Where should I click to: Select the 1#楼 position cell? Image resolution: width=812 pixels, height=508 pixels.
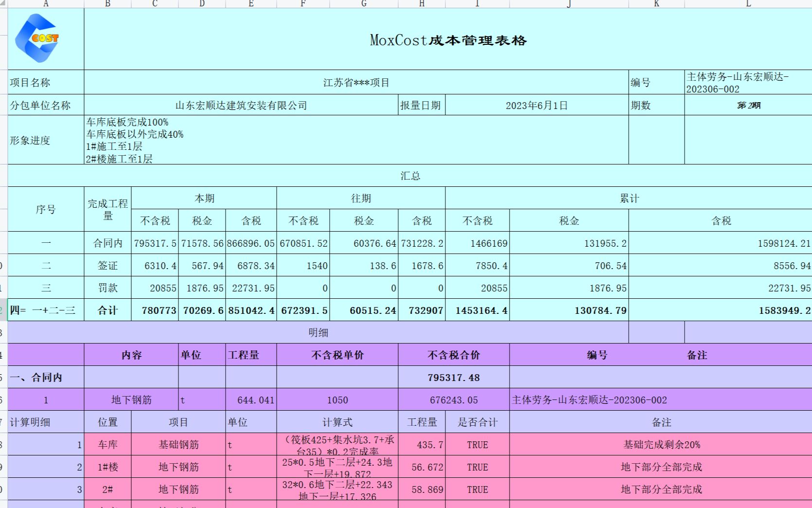coord(107,467)
